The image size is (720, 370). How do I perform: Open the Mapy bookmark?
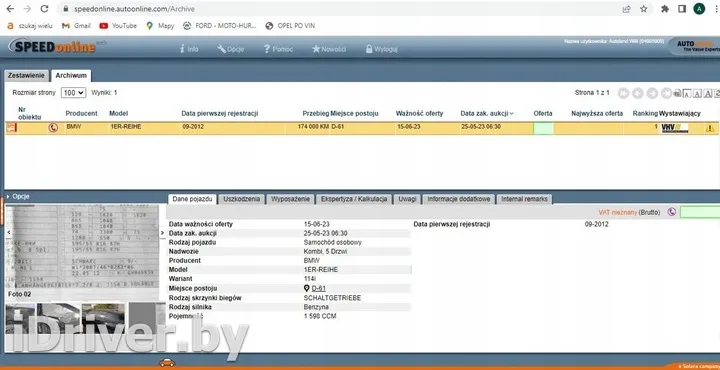point(160,26)
